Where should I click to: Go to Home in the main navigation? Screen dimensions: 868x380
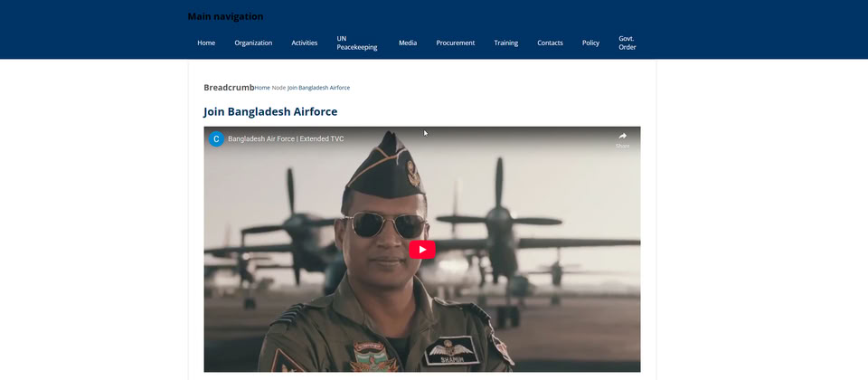tap(206, 43)
